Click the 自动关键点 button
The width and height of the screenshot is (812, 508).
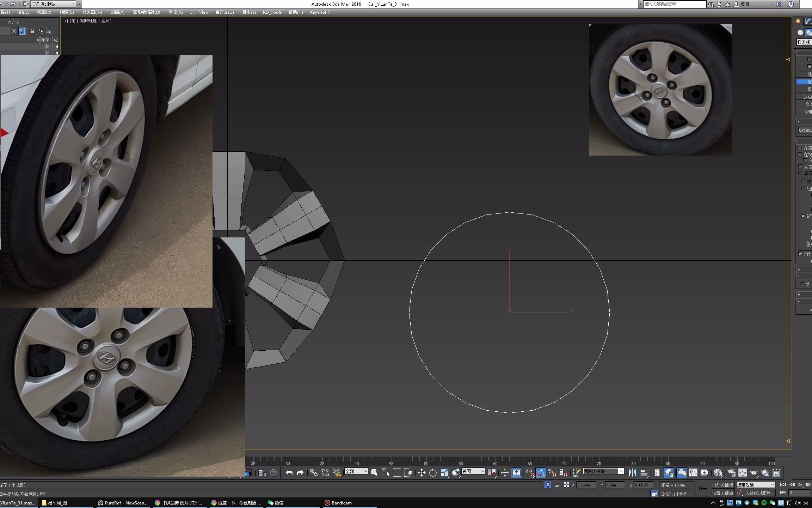tap(722, 485)
